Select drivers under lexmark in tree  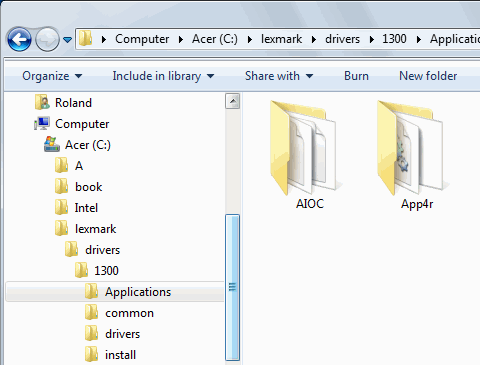tap(102, 250)
